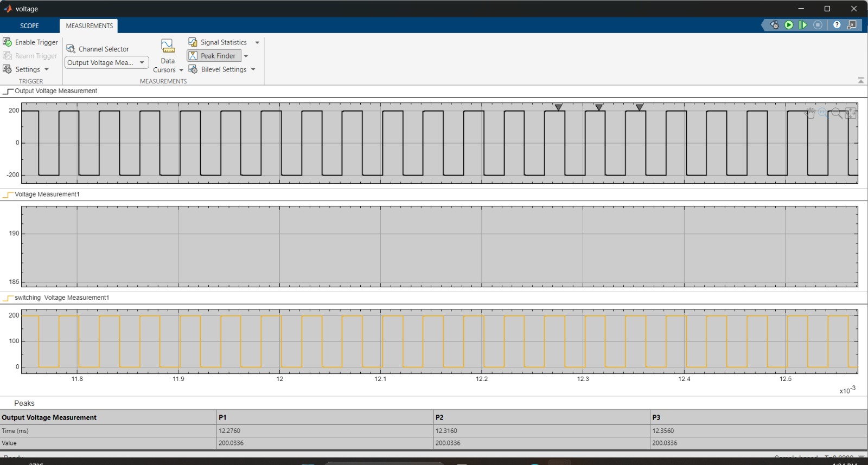Click the Value 200.0336 under P3
The height and width of the screenshot is (465, 868).
coord(665,443)
